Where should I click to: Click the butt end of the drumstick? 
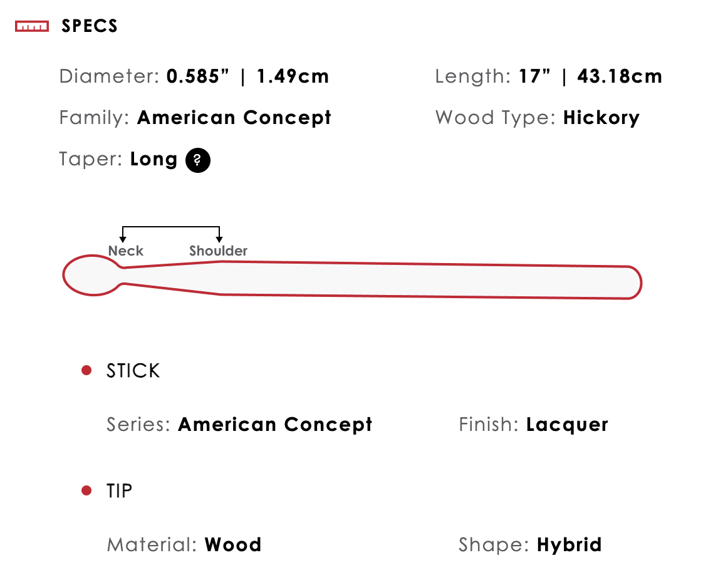coord(630,282)
